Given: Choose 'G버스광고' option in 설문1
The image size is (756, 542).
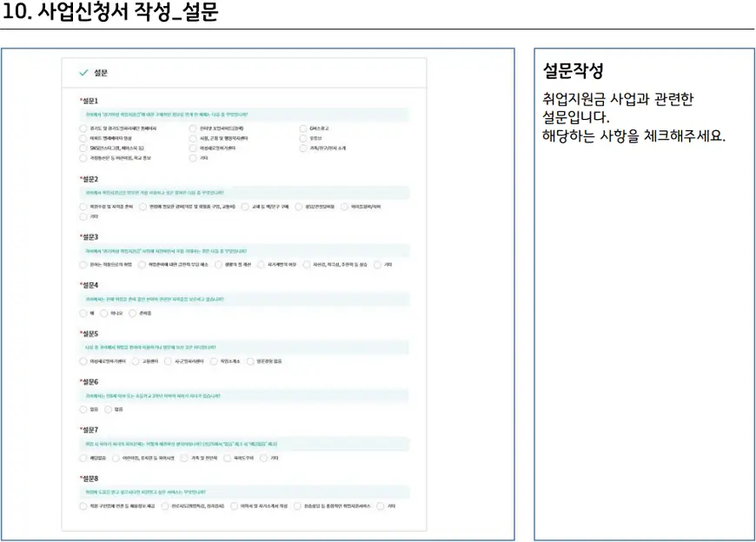Looking at the screenshot, I should click(303, 128).
